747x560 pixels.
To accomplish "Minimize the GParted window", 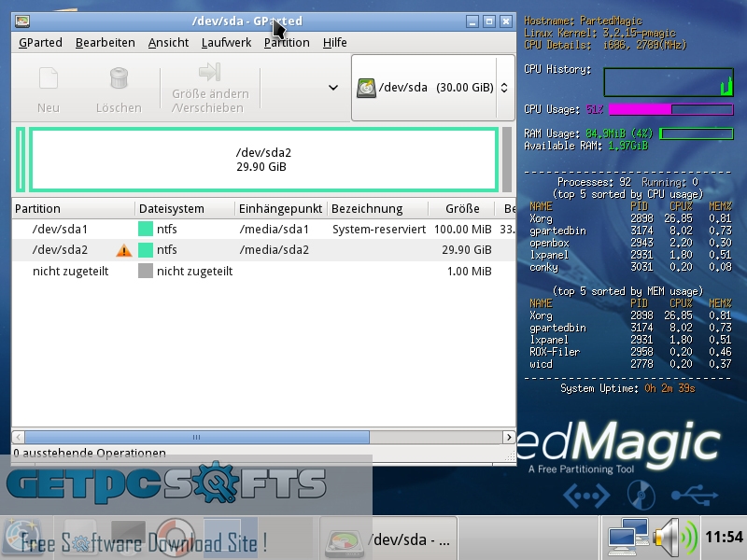I will pyautogui.click(x=472, y=21).
